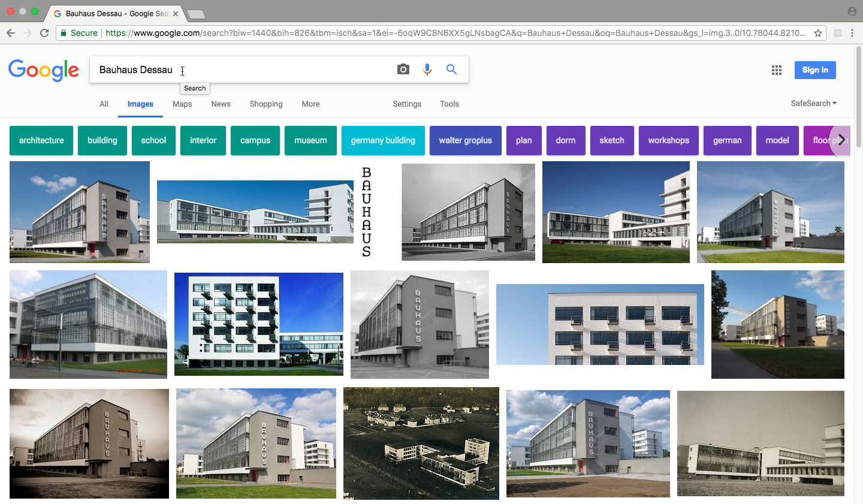Switch to the Maps tab

(182, 104)
